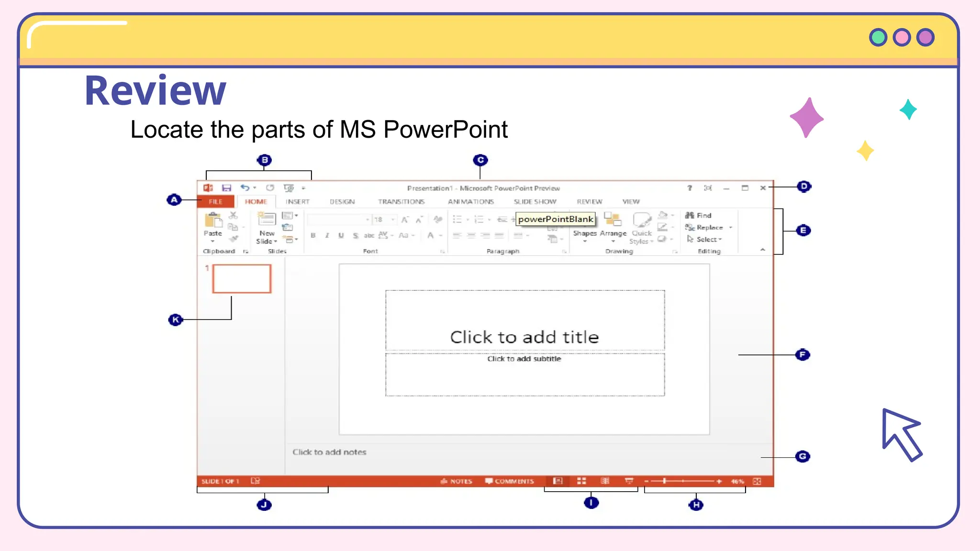Toggle Italic formatting
Screen dimensions: 980x551
[x=327, y=235]
